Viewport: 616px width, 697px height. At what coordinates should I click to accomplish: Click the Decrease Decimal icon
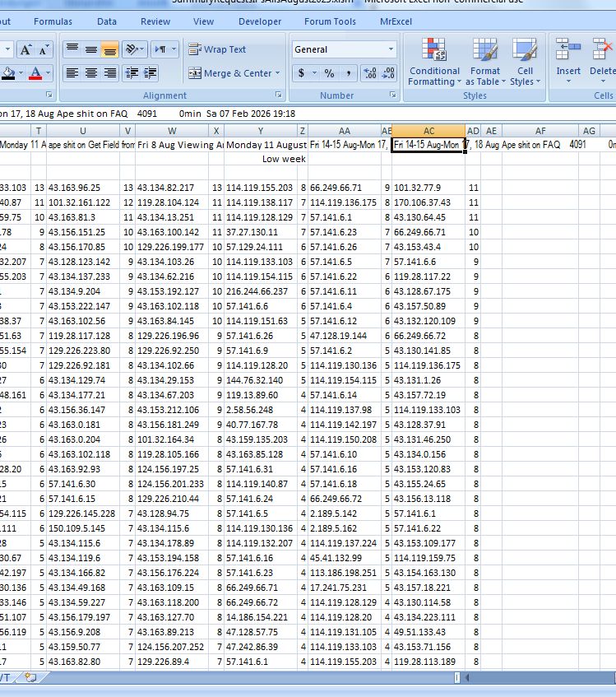tap(388, 73)
